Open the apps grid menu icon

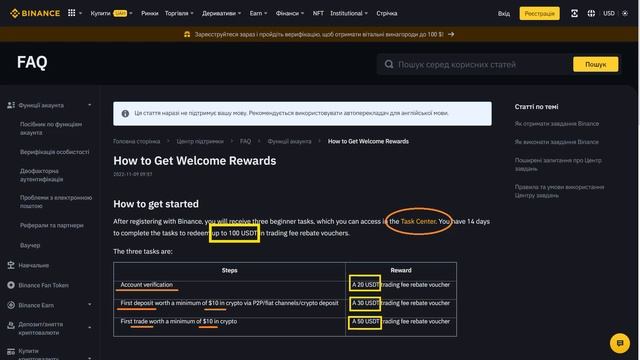[x=72, y=13]
